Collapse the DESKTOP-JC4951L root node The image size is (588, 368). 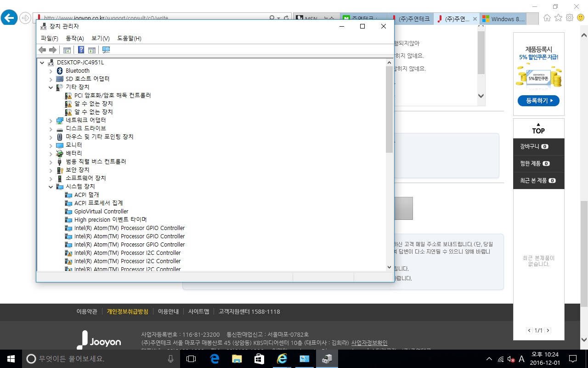pyautogui.click(x=43, y=62)
